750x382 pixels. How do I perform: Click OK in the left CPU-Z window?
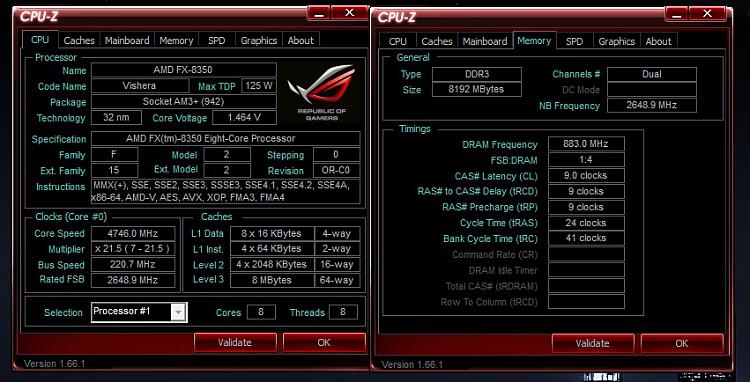[324, 342]
